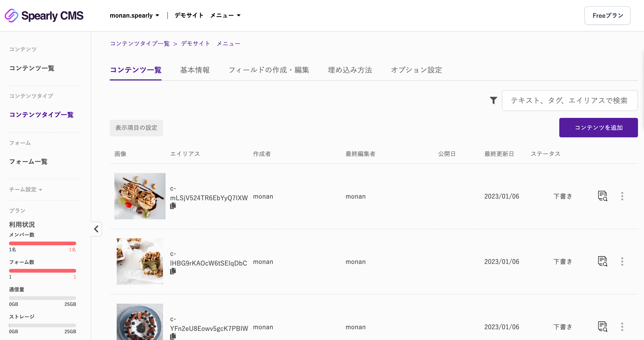This screenshot has width=644, height=340.
Task: Click alias text c-IHBG9rKAOcW6tSEIqDbC
Action: (209, 258)
